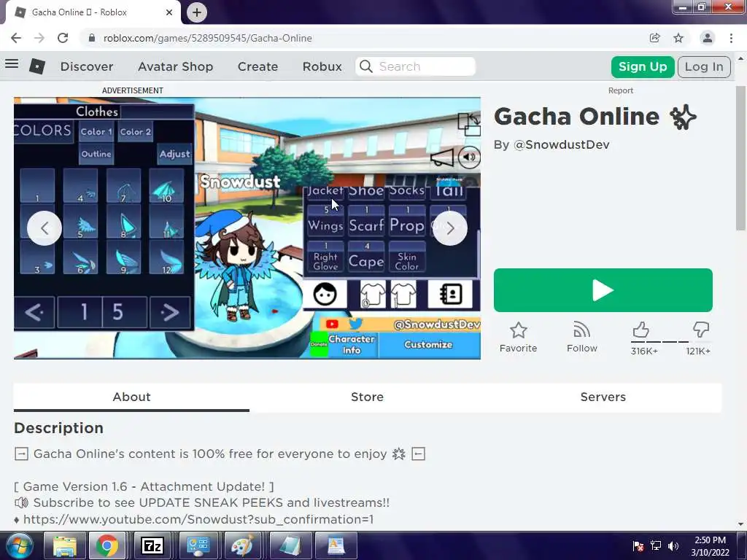
Task: Open Avatar Shop page
Action: click(x=175, y=66)
